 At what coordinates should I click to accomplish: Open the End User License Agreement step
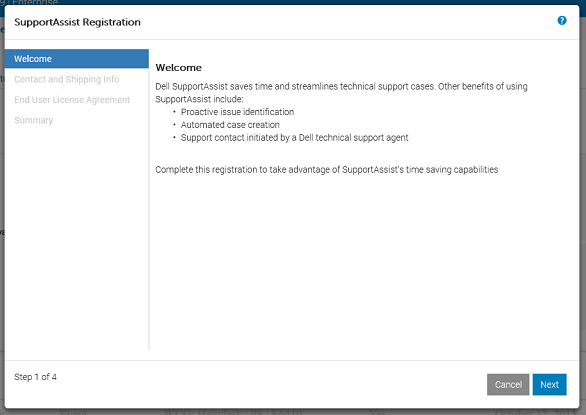click(72, 100)
